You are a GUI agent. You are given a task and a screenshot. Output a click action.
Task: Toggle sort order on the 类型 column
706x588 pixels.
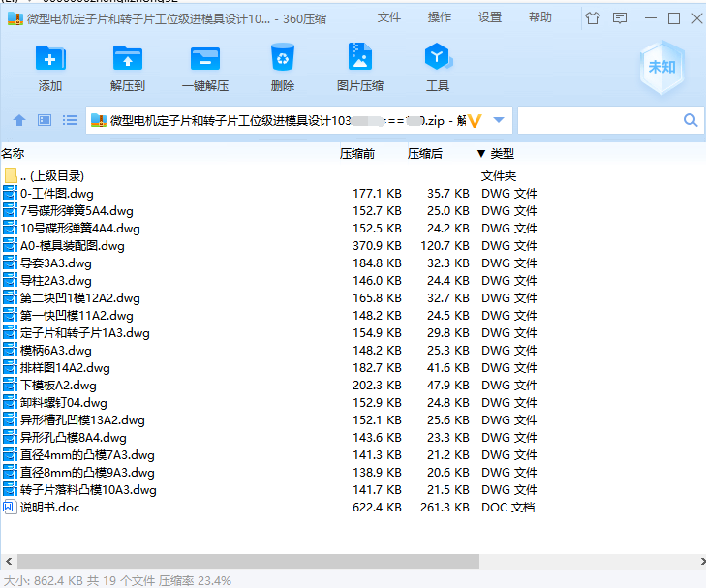pos(495,153)
